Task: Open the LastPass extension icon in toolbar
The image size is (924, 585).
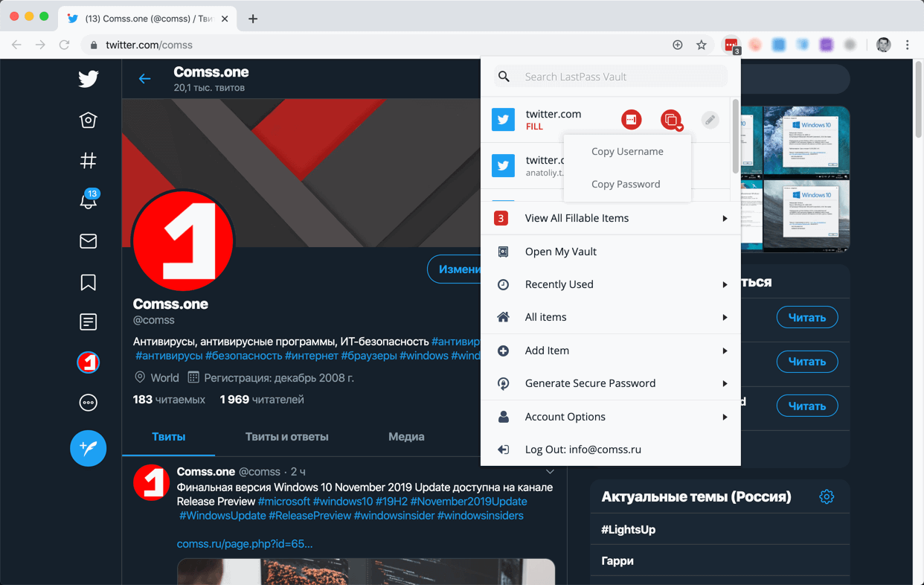Action: [x=731, y=45]
